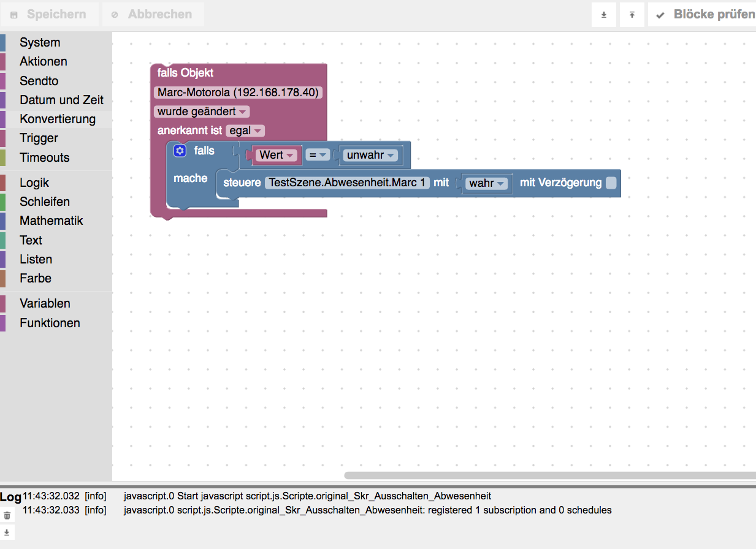Enable the 'mit Verzögerung' checkbox

point(611,183)
